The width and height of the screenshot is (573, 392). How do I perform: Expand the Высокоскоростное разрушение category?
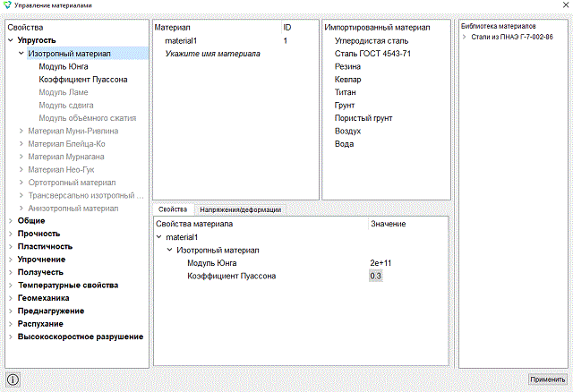pyautogui.click(x=11, y=337)
